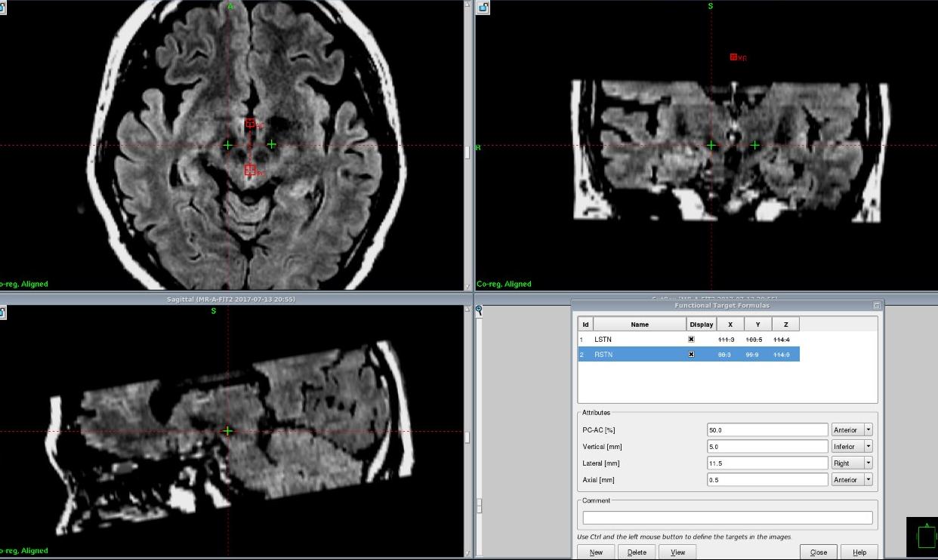This screenshot has width=938, height=560.
Task: Click the axial view slice scrollbar handle
Action: [x=467, y=152]
